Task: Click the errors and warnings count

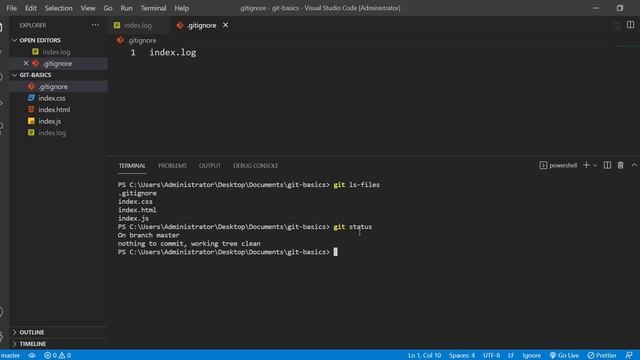Action: 58,356
